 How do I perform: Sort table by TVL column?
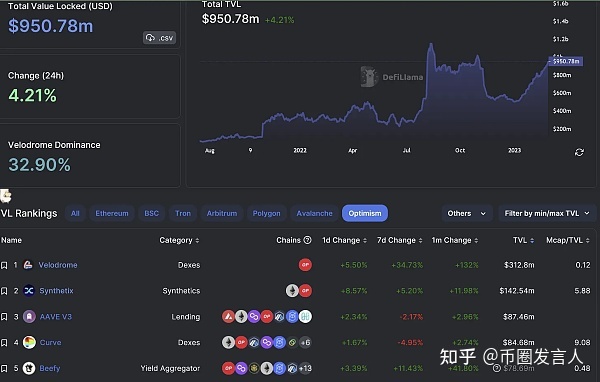tap(523, 240)
